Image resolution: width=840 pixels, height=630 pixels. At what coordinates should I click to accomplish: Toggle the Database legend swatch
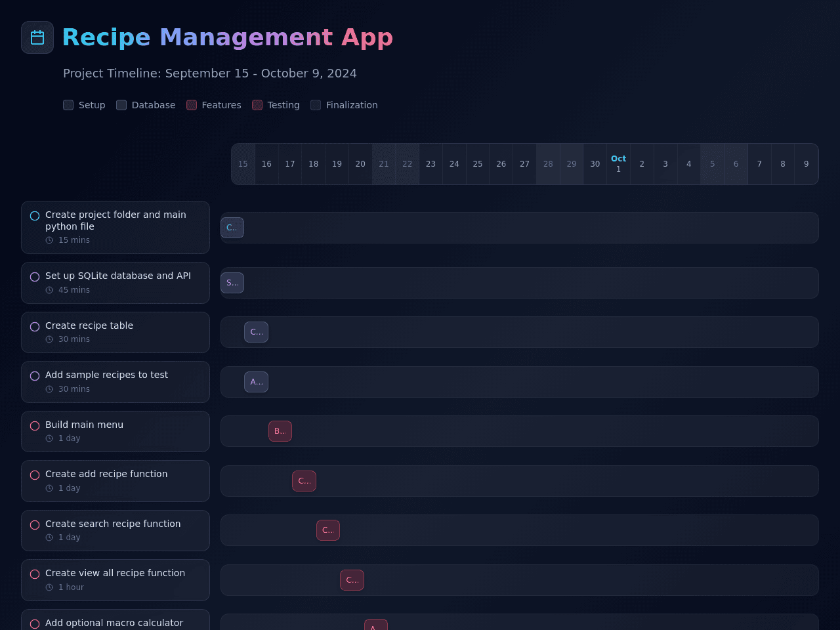pyautogui.click(x=121, y=105)
